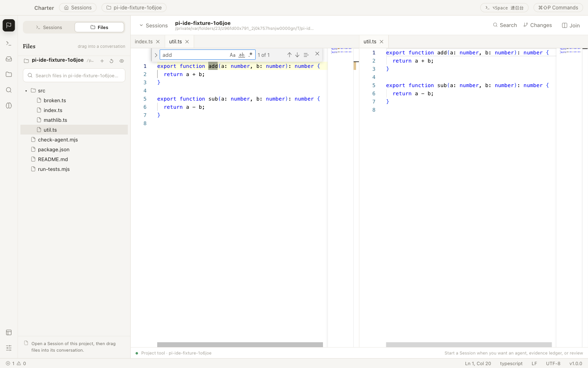
Task: Switch to Files panel tab
Action: 99,27
